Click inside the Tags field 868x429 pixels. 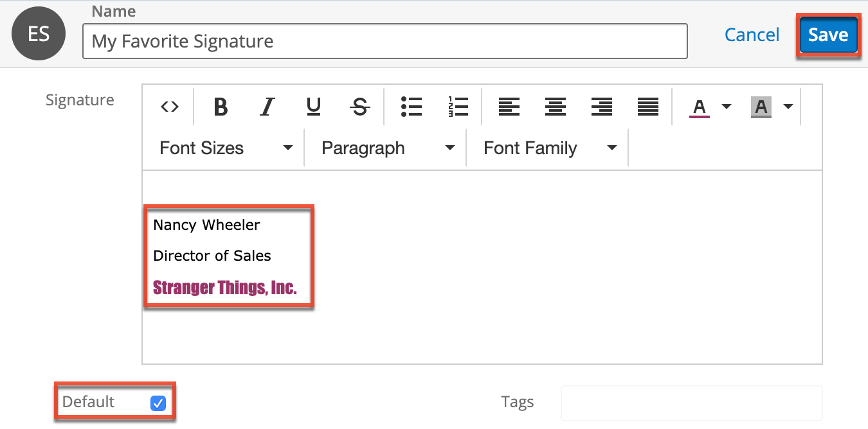coord(691,401)
